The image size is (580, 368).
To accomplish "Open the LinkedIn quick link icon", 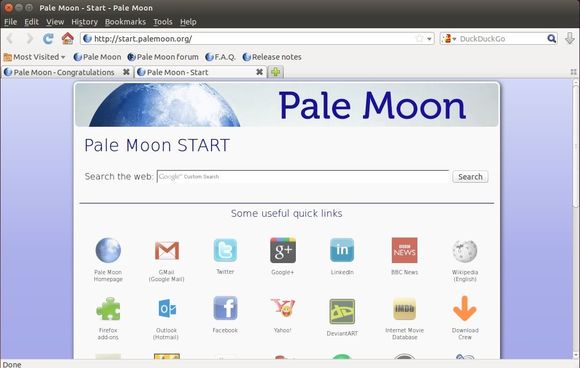I will (342, 250).
